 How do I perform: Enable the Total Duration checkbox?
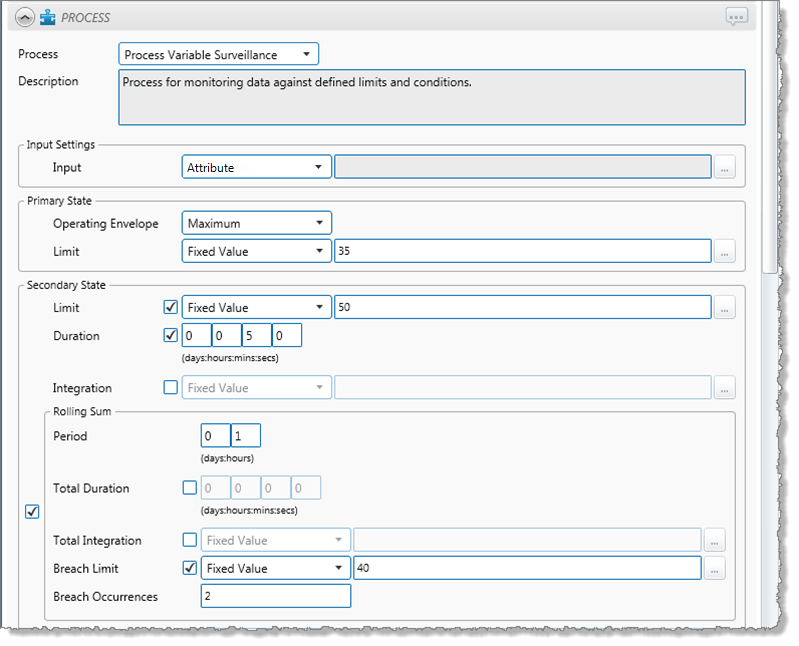pos(190,489)
